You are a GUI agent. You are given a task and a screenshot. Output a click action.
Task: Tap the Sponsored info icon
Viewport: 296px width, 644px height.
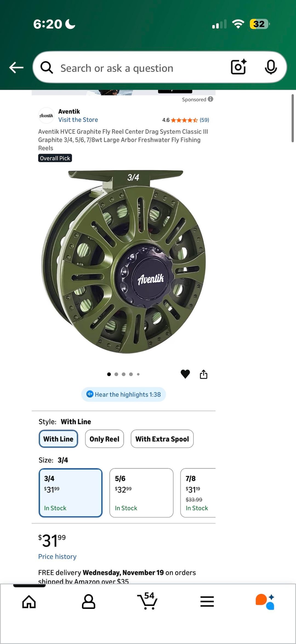click(x=210, y=99)
